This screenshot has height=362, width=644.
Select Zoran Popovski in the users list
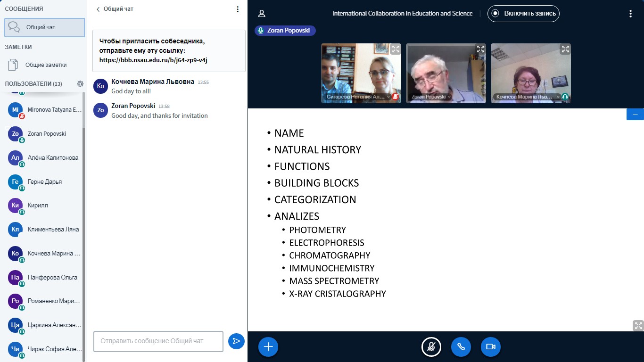pyautogui.click(x=46, y=134)
